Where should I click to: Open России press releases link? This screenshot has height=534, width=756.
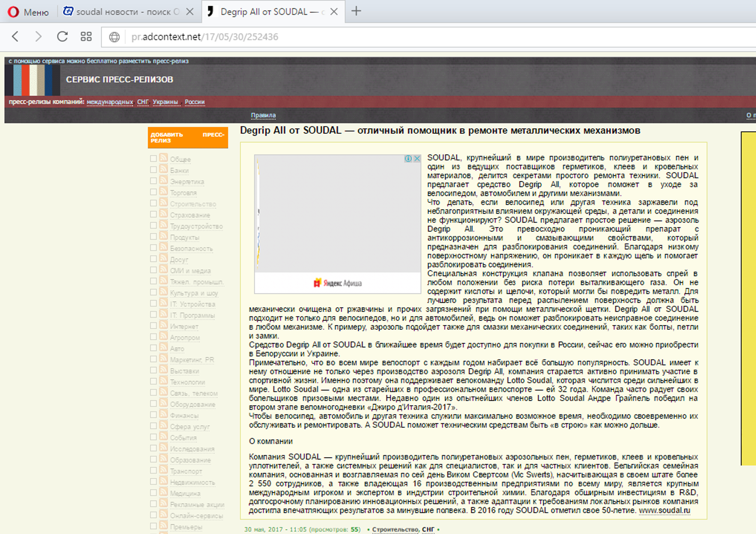[x=195, y=102]
